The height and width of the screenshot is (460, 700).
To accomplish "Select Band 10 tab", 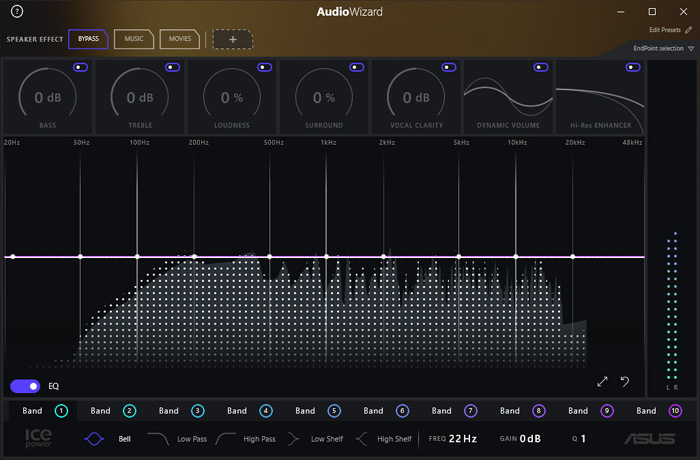I will 659,411.
